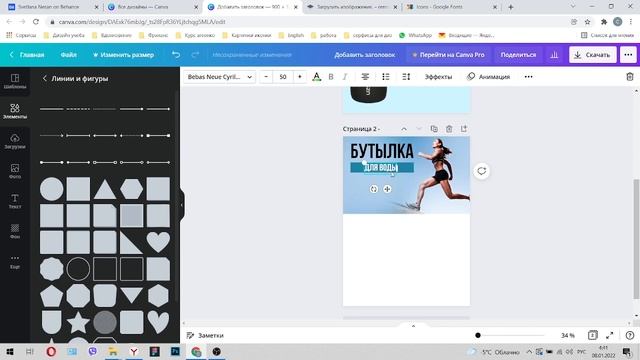Move page 2 up
The image size is (640, 360).
(x=404, y=129)
